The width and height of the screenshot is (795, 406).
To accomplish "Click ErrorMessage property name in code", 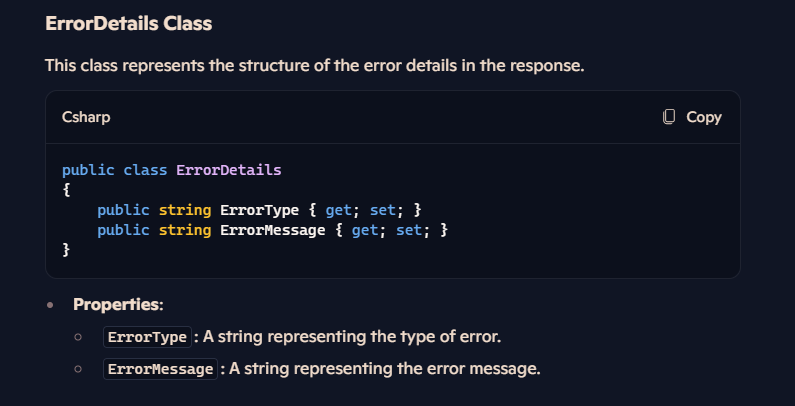I will 273,230.
